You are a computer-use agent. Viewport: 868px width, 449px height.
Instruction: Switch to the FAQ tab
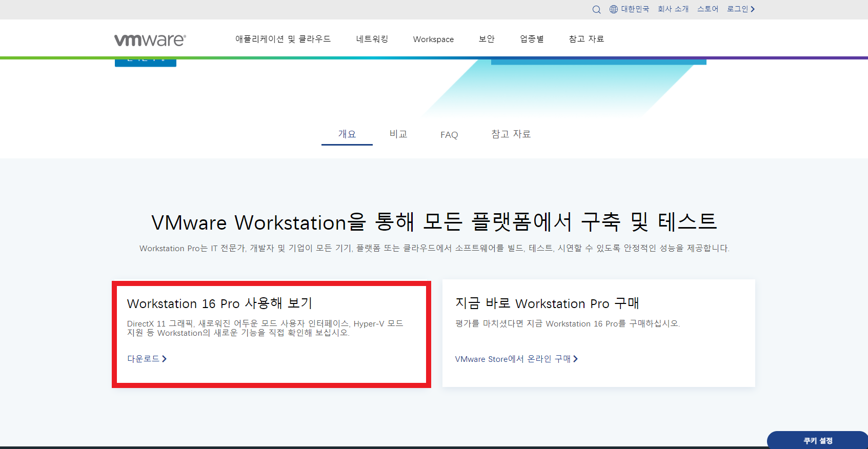coord(449,135)
